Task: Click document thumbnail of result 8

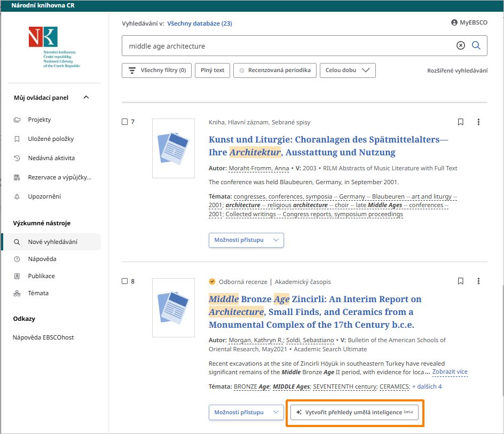Action: pyautogui.click(x=174, y=307)
